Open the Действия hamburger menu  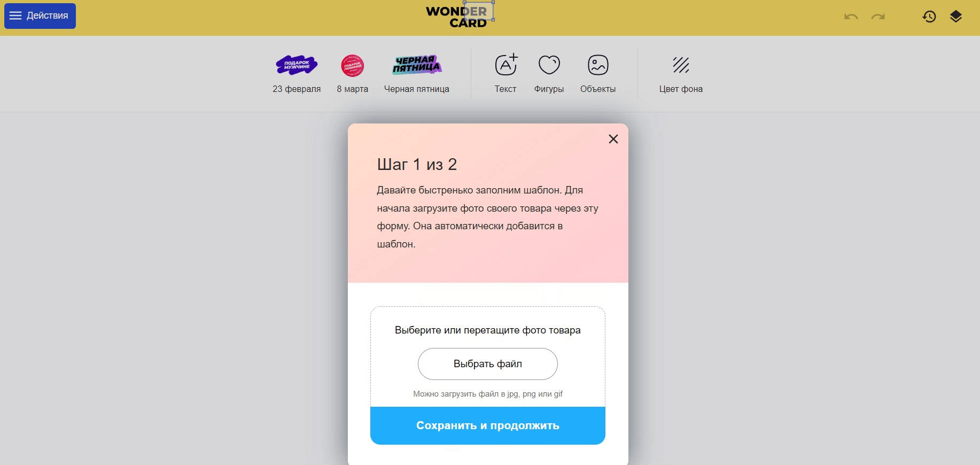[x=40, y=16]
